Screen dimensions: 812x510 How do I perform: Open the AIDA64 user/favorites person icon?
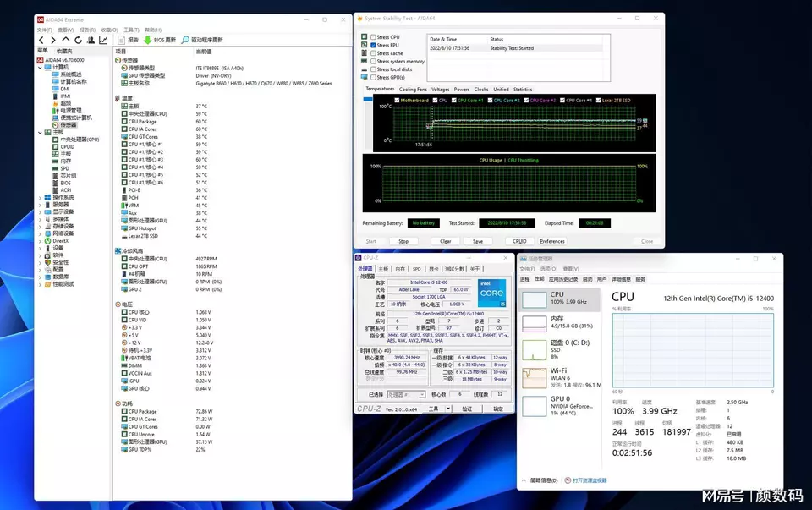(x=91, y=40)
